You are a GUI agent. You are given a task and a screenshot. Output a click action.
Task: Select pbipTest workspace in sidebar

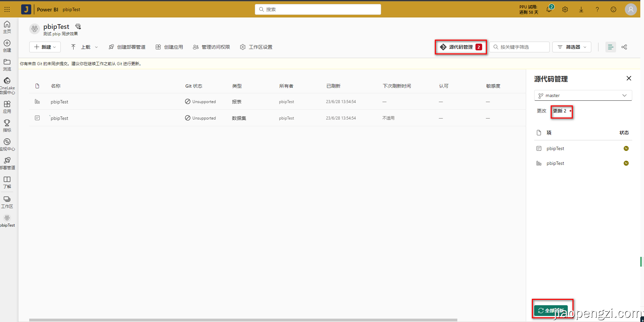7,221
